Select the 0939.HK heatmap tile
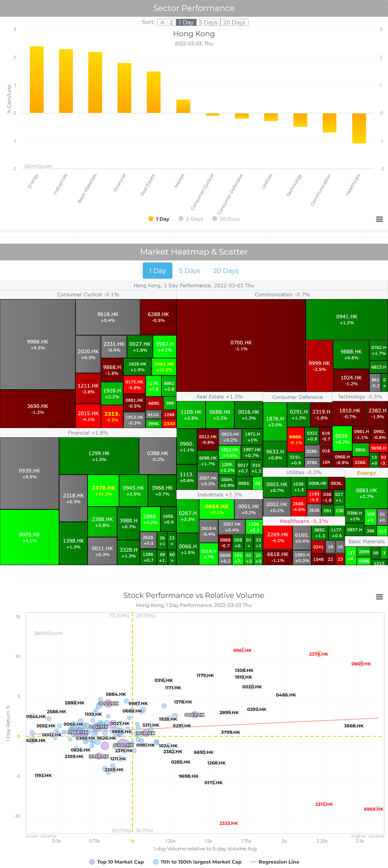 point(30,473)
